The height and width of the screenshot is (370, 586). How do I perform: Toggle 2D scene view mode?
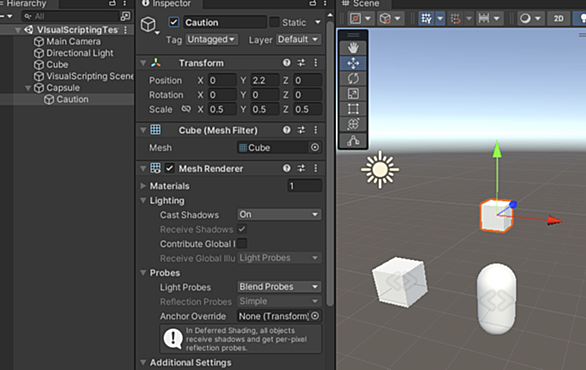coord(558,18)
